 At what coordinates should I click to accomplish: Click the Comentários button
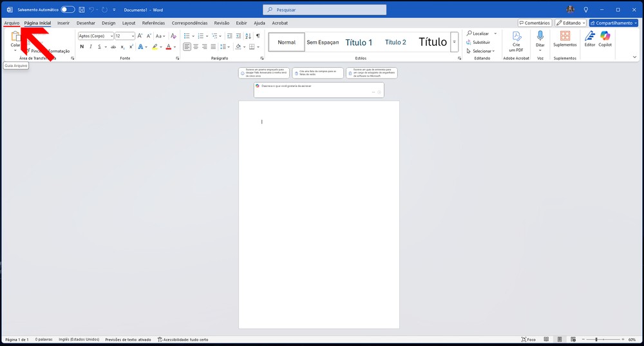534,23
